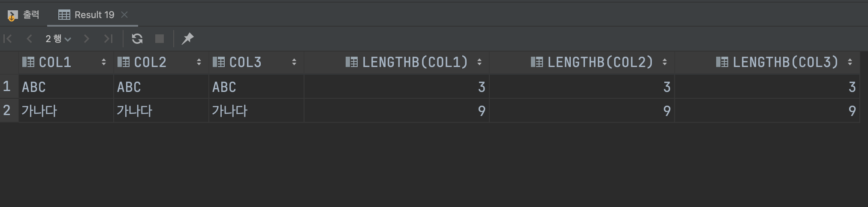This screenshot has height=207, width=868.
Task: Go to previous page arrow
Action: (29, 39)
